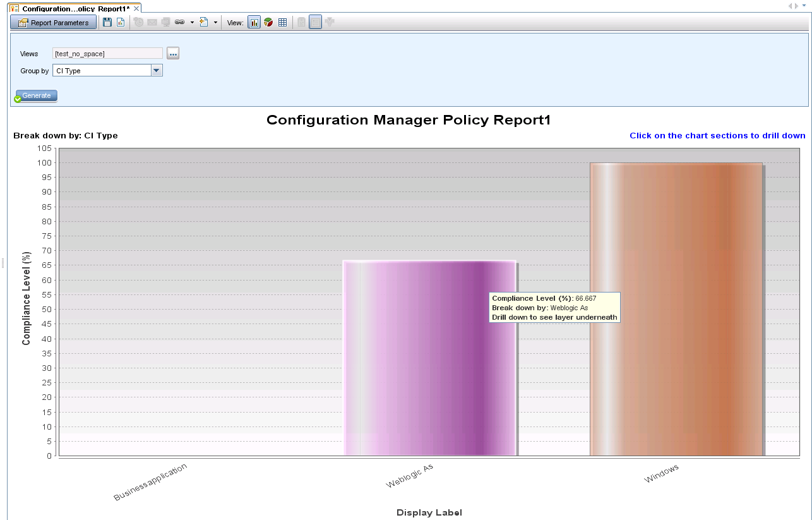Viewport: 812px width, 520px height.
Task: Expand the arrow next to export icon
Action: (215, 23)
